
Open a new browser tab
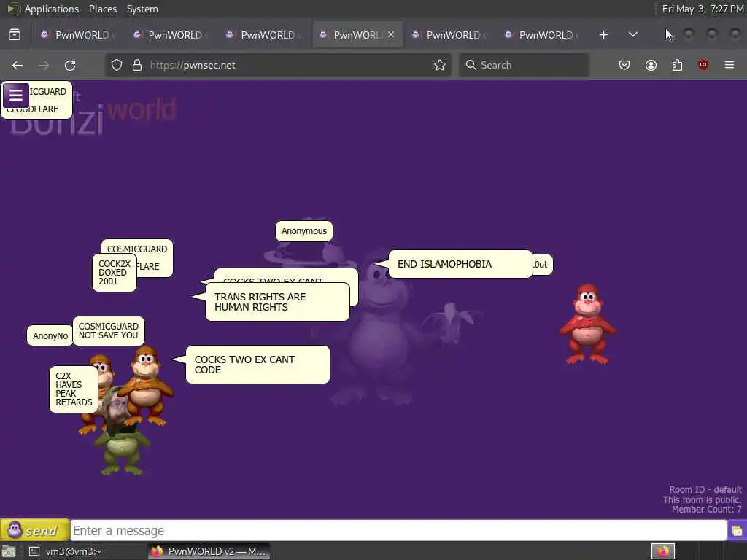603,35
